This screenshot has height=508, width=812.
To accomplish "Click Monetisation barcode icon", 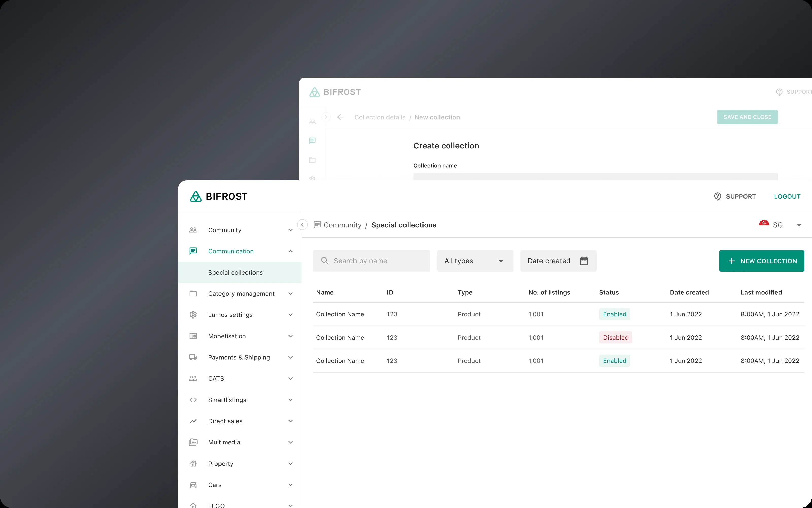I will [x=193, y=336].
